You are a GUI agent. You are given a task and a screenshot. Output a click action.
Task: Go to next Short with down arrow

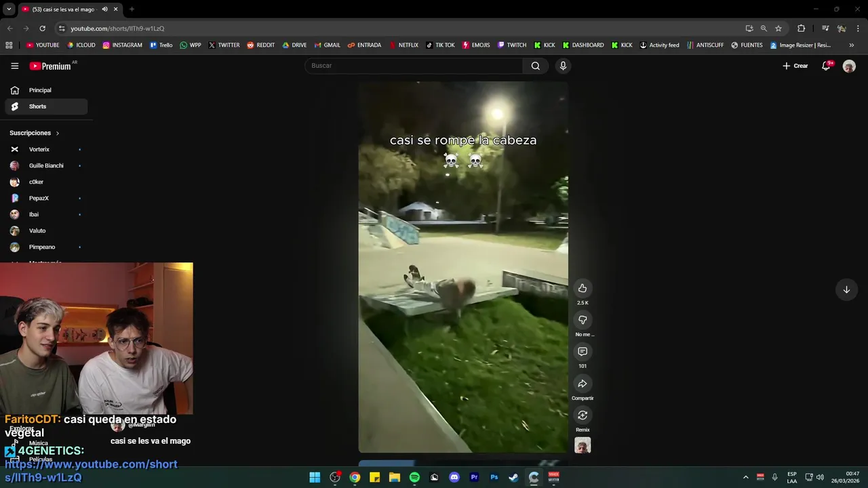846,289
